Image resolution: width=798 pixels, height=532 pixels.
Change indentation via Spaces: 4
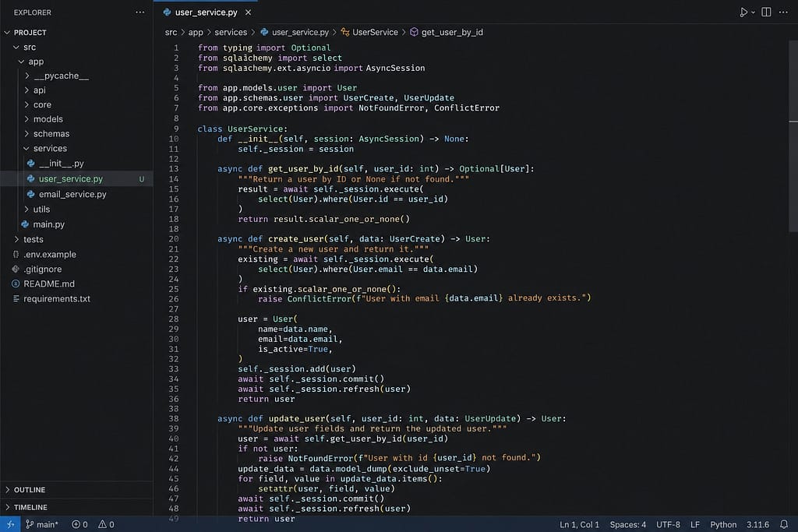[x=627, y=524]
